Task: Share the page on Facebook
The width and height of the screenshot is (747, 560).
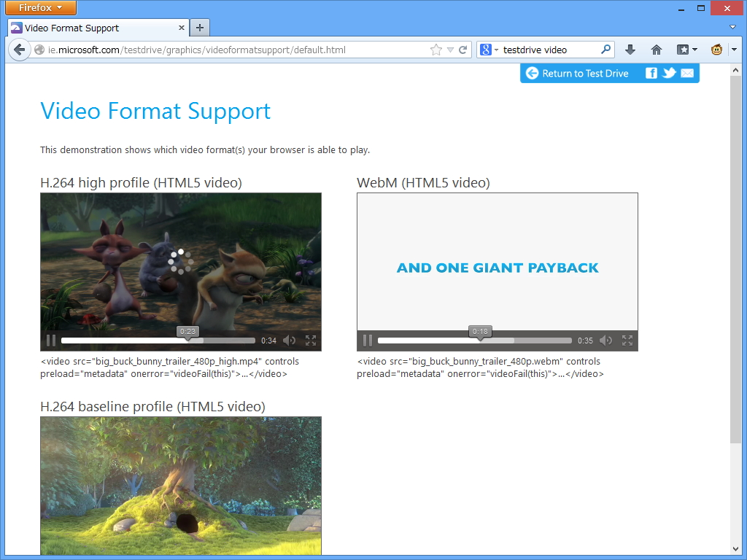Action: [x=651, y=73]
